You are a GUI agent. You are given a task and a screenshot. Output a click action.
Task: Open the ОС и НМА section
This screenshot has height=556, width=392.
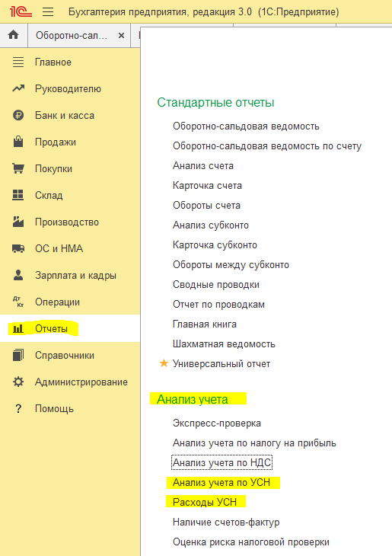pos(59,249)
